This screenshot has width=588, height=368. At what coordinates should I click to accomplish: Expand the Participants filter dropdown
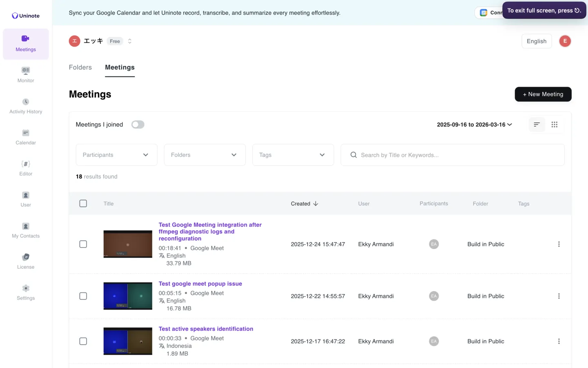(116, 155)
